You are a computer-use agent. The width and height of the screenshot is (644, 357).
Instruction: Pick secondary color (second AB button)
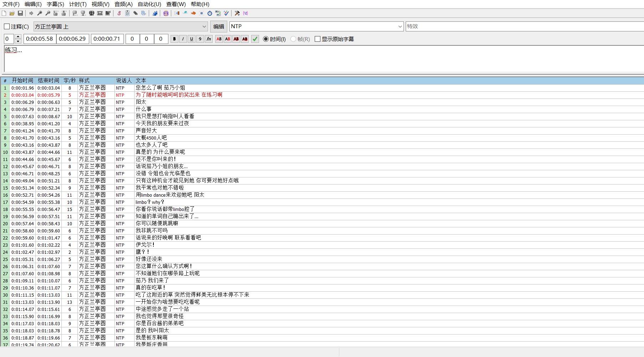coord(228,39)
